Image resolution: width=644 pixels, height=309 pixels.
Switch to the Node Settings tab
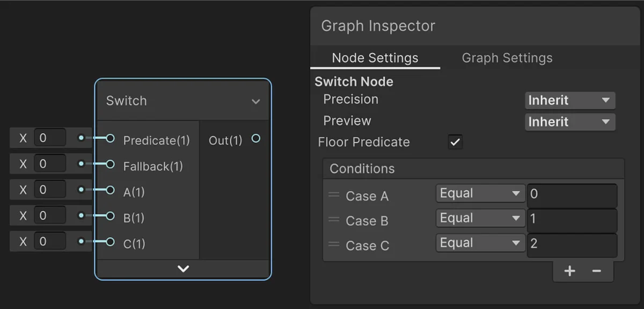point(375,58)
